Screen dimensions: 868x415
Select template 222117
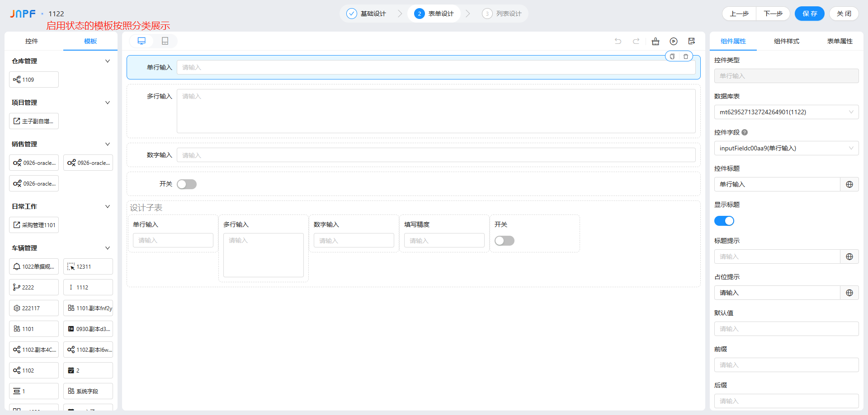pos(34,308)
